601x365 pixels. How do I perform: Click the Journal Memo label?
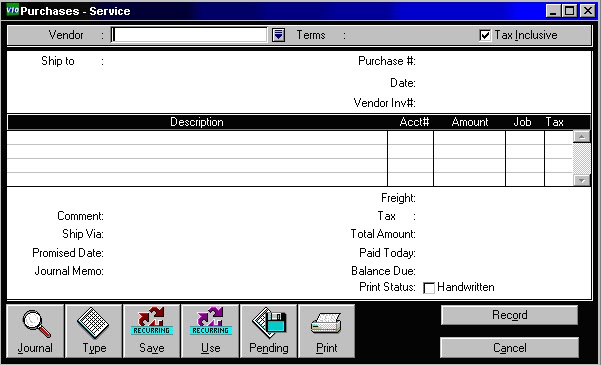coord(69,271)
